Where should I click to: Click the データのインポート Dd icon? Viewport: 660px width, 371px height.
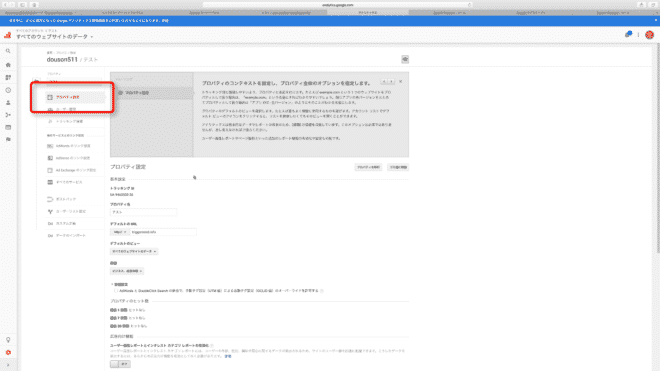tap(50, 235)
